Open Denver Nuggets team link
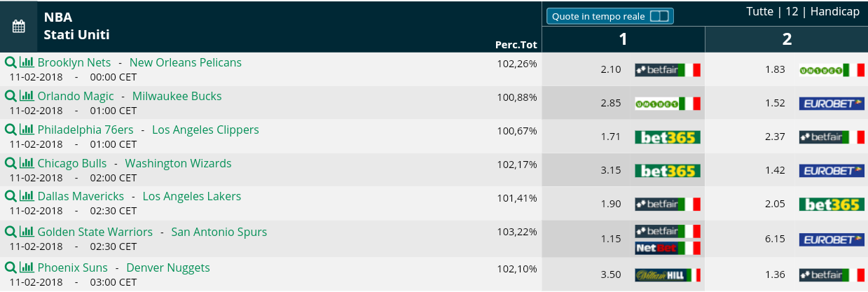Screen dimensions: 868x292 (168, 267)
